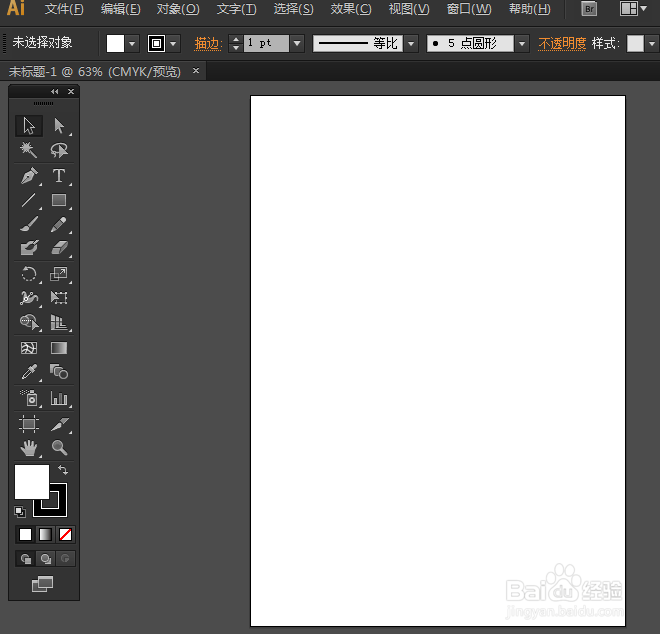
Task: Select the Rotate tool
Action: point(29,274)
